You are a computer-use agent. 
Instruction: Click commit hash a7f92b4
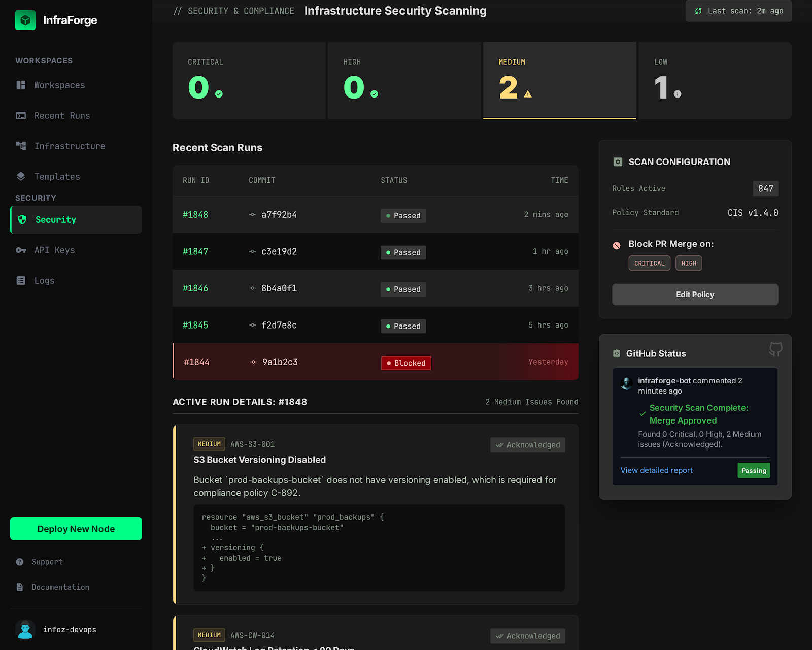click(279, 215)
